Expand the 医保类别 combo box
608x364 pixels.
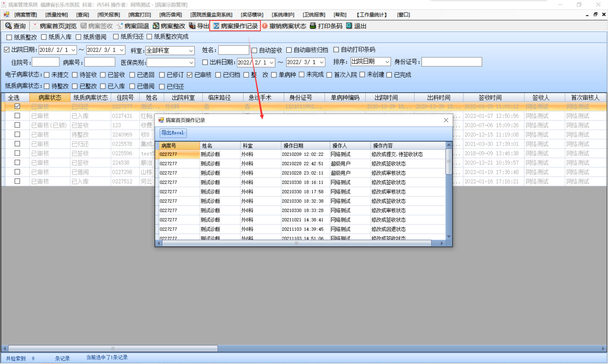(191, 63)
